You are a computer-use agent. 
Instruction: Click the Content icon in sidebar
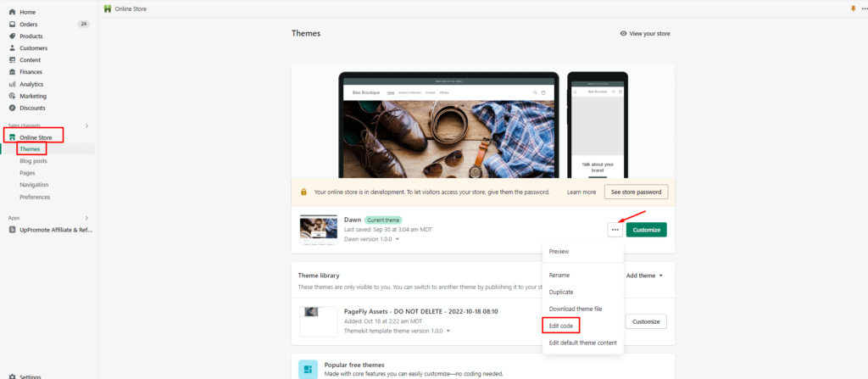coord(12,60)
